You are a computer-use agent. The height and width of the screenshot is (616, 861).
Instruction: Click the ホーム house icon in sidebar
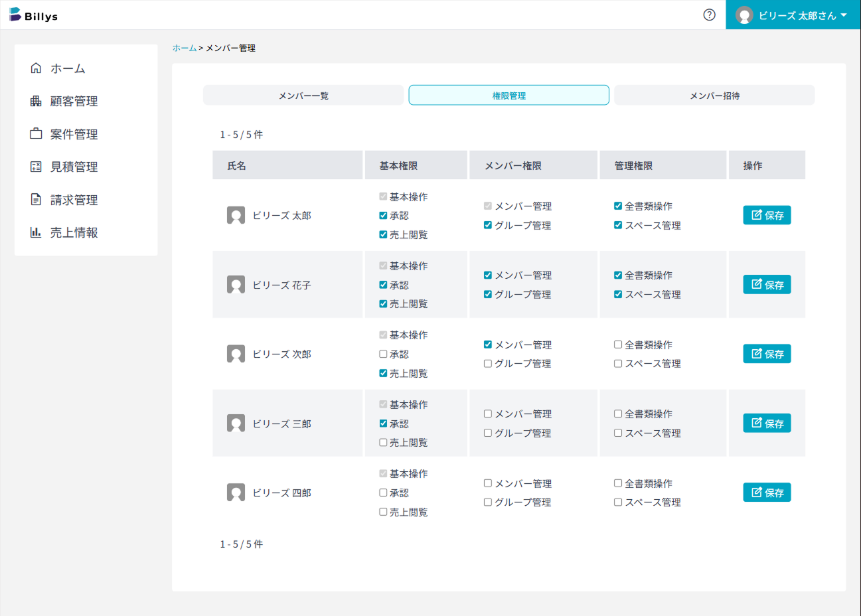(x=36, y=68)
